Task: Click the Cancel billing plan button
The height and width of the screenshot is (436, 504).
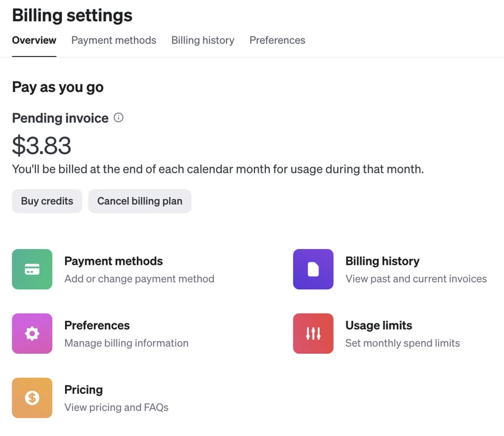Action: (139, 201)
